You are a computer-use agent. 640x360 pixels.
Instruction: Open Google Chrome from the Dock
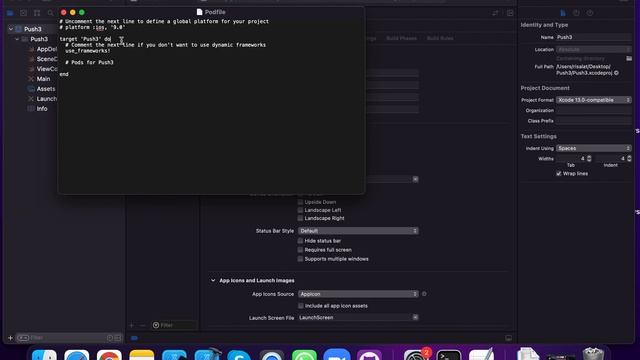[109, 355]
